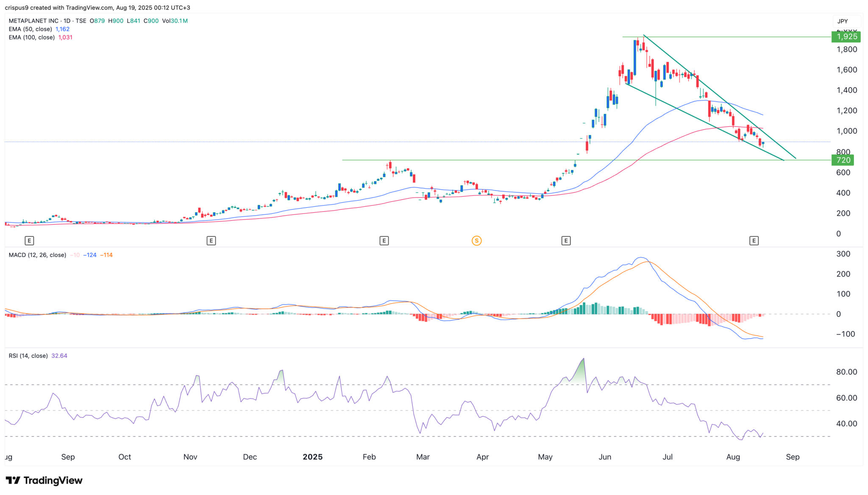Select the MACD (12, 26, close) legend

click(37, 255)
